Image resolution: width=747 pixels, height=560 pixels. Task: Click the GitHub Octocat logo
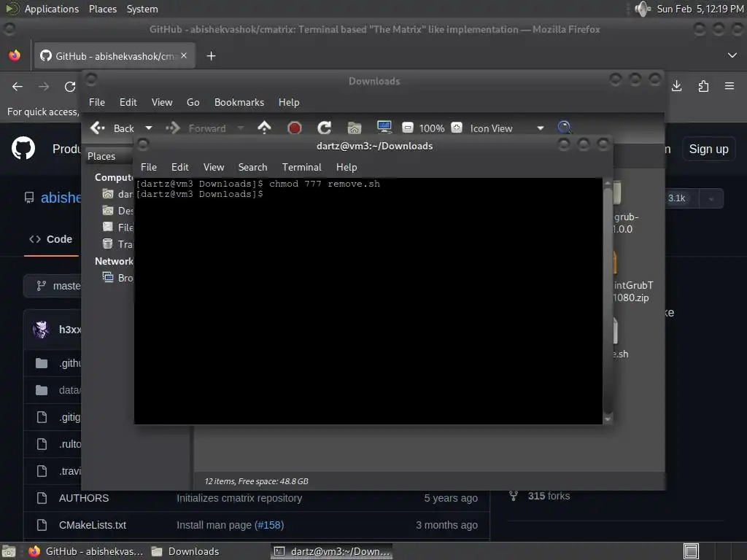point(23,148)
